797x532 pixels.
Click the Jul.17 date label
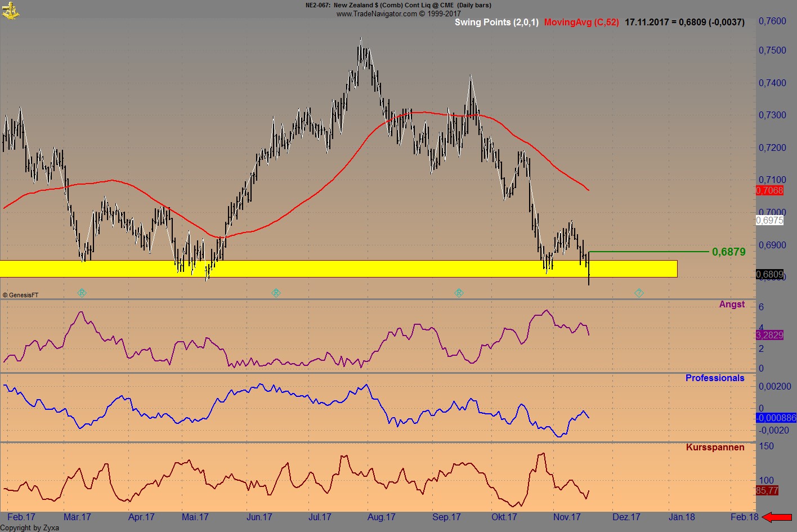320,517
